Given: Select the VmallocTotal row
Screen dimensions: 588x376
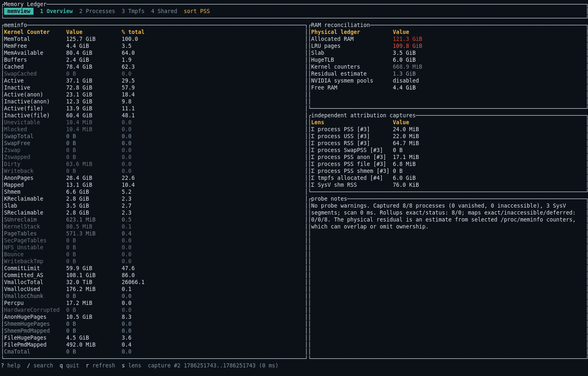Looking at the screenshot, I should point(154,282).
